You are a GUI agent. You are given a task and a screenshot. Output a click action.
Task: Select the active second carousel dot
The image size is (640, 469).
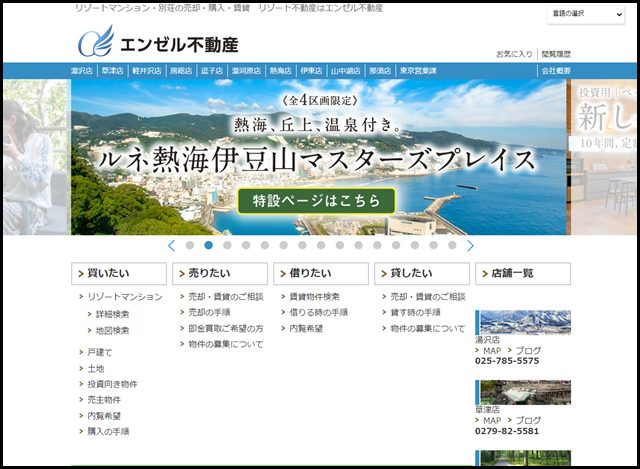(209, 245)
